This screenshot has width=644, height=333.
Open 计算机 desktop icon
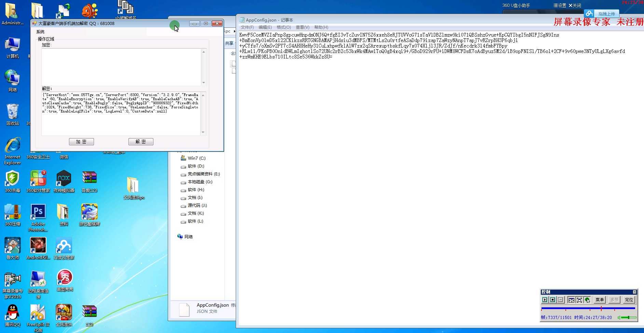[x=13, y=48]
